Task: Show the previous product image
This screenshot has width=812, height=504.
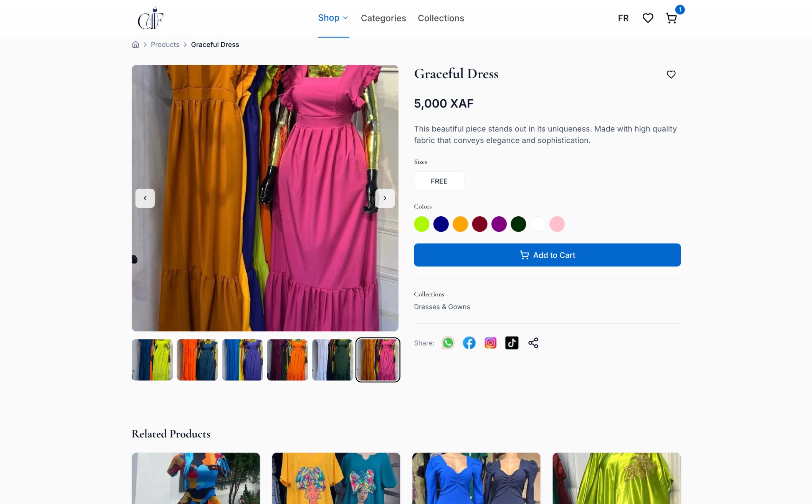Action: (x=145, y=198)
